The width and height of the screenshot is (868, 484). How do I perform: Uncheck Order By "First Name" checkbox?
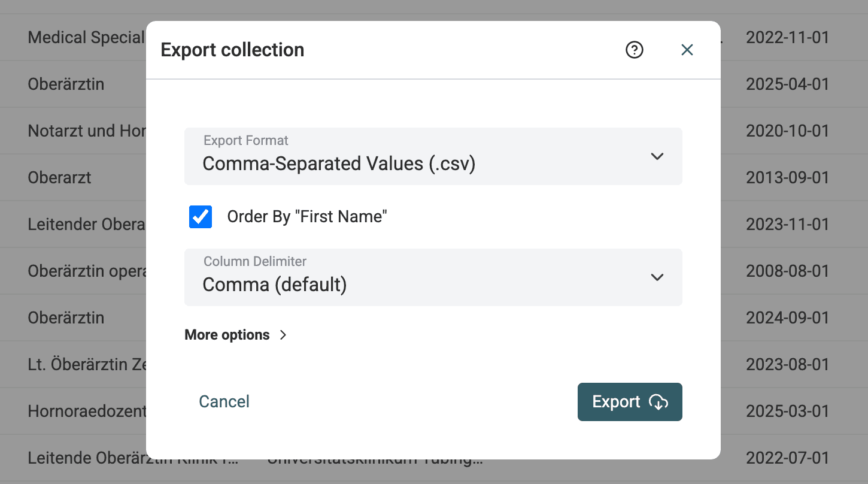click(201, 217)
